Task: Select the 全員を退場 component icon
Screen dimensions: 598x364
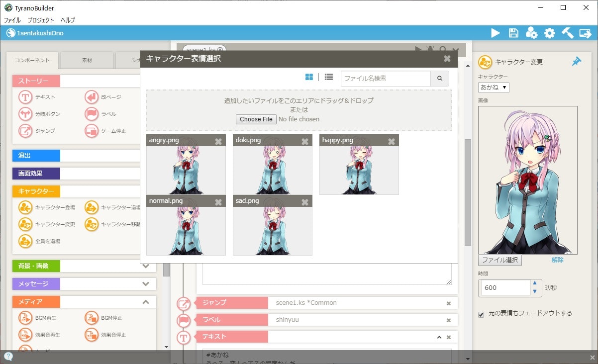Action: coord(25,241)
